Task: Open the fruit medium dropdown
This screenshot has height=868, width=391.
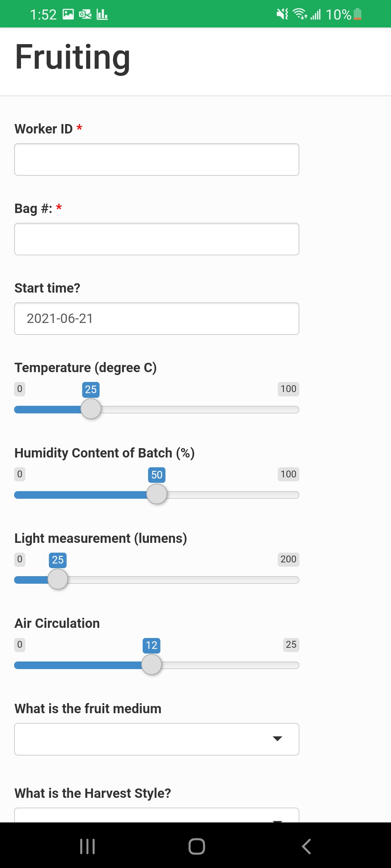Action: coord(157,739)
